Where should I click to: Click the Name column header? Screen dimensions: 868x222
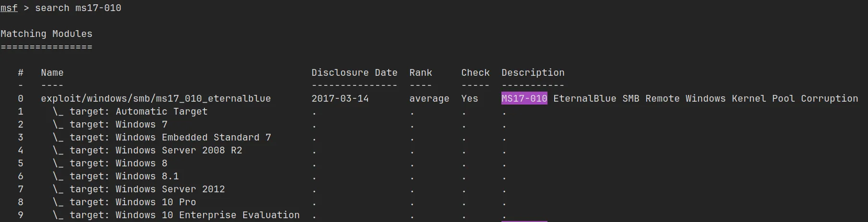coord(52,73)
